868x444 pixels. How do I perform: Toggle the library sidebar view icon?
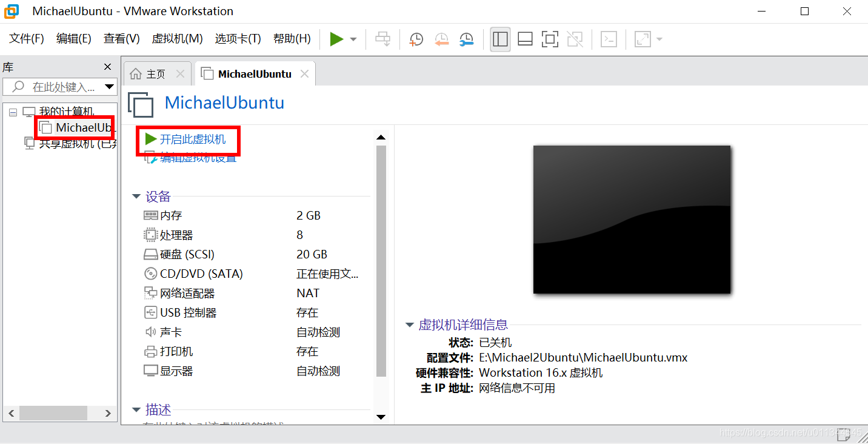coord(500,39)
